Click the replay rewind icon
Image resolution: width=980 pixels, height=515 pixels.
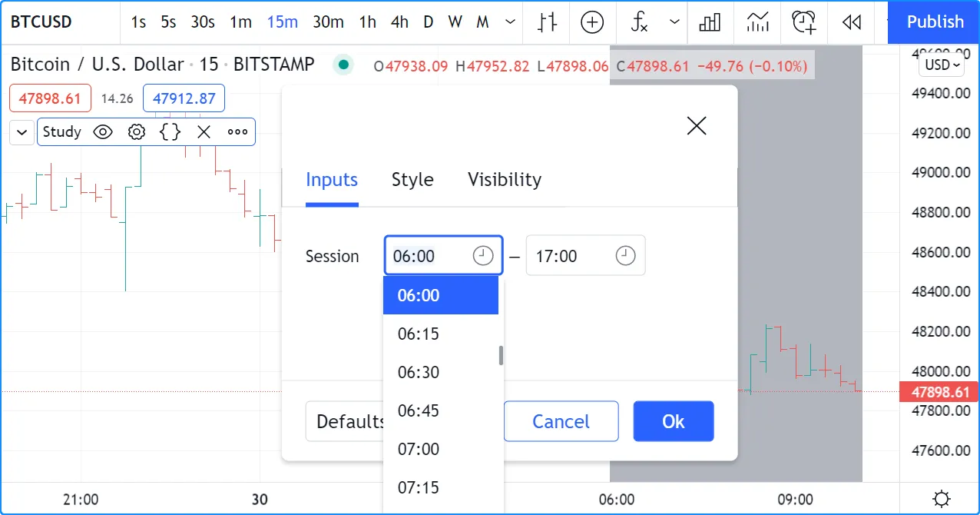[x=851, y=22]
